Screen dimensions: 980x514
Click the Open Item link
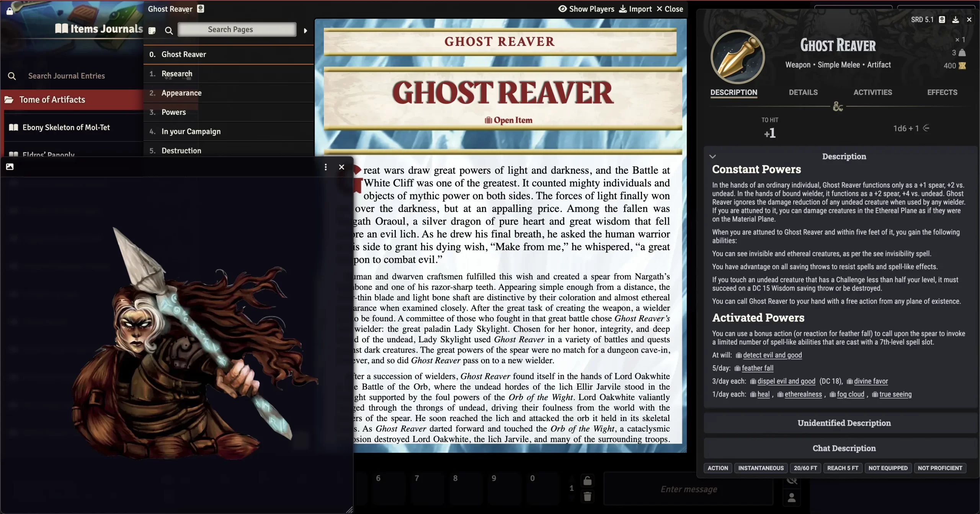[508, 120]
